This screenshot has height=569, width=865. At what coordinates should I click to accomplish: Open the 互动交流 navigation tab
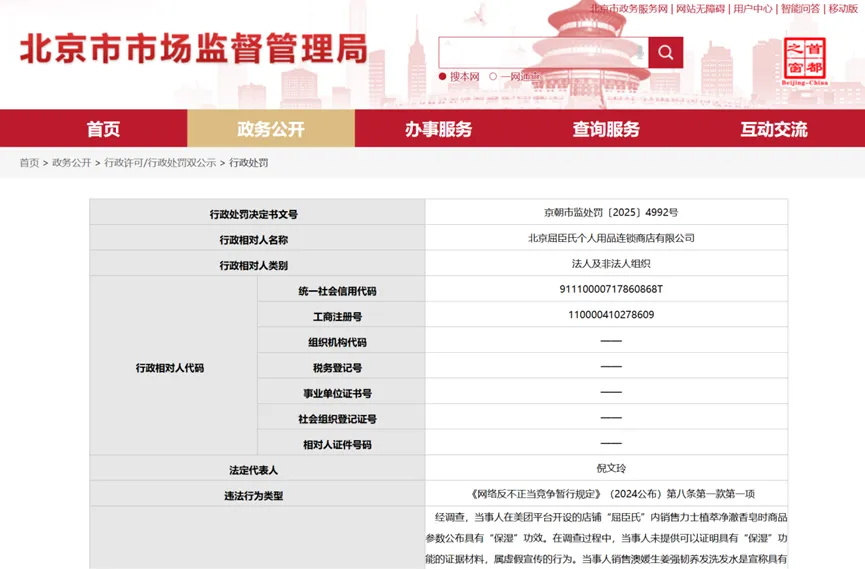click(x=774, y=129)
